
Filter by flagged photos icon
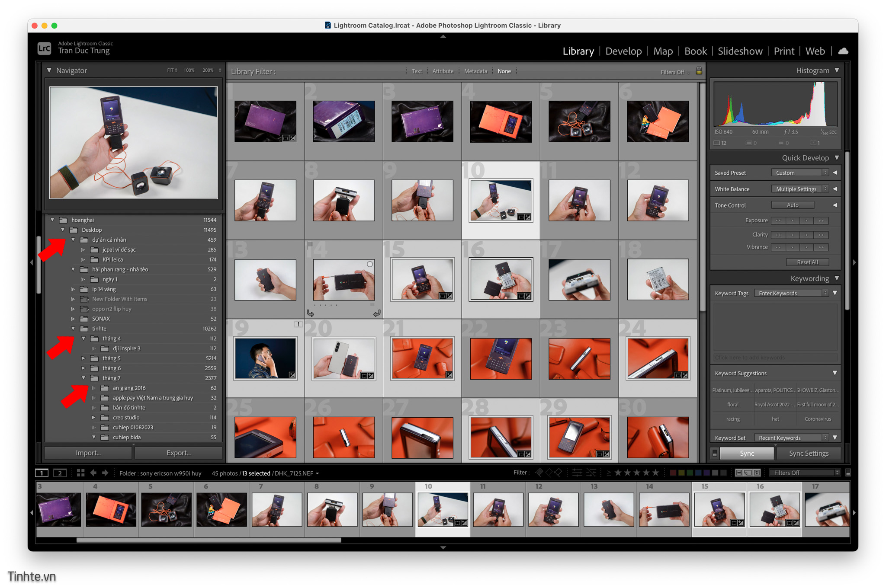click(539, 473)
